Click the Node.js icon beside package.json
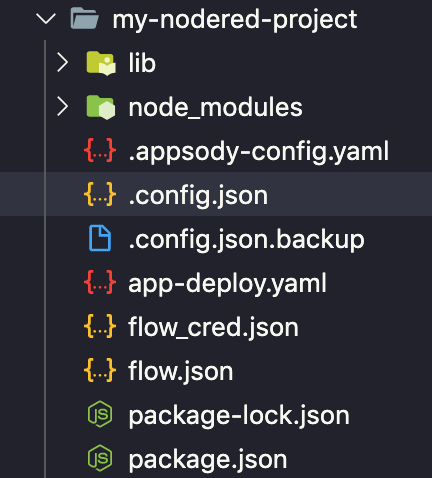The image size is (432, 478). coord(100,458)
